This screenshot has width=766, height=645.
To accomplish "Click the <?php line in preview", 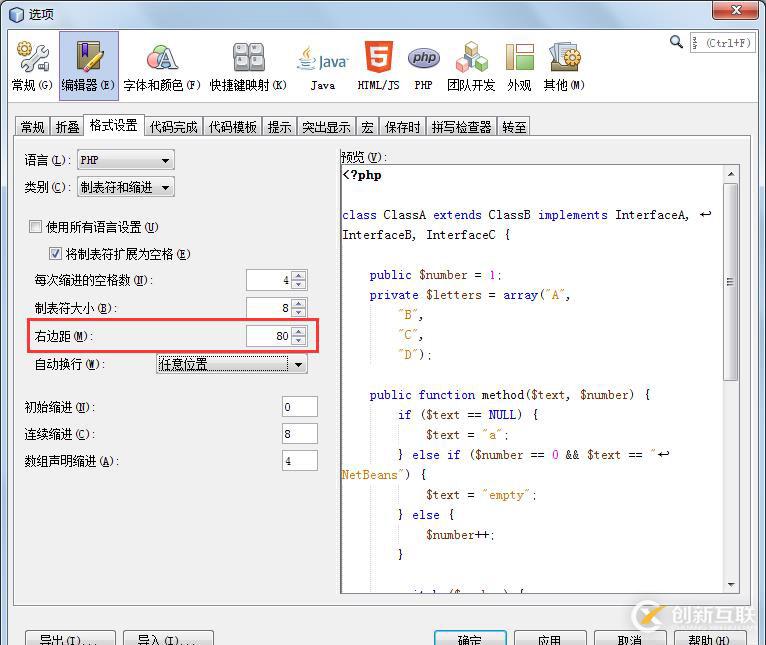I will (x=362, y=175).
